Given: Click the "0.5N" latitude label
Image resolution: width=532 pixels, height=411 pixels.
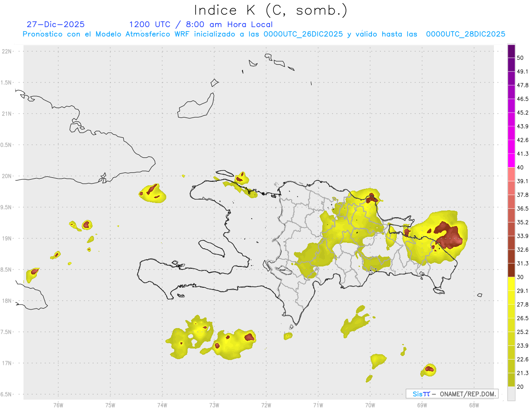Looking at the screenshot, I should coord(7,145).
